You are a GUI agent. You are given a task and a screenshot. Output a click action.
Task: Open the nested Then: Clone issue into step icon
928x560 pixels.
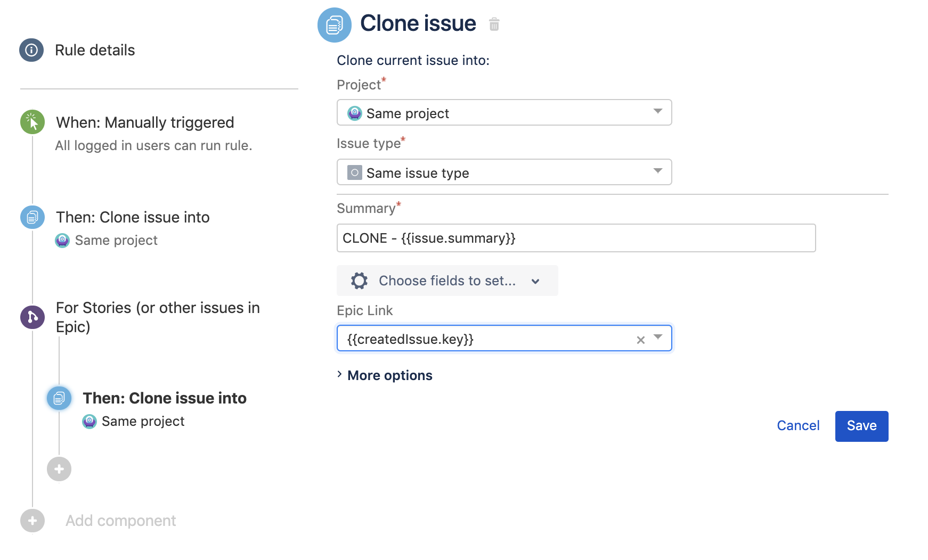pos(59,398)
